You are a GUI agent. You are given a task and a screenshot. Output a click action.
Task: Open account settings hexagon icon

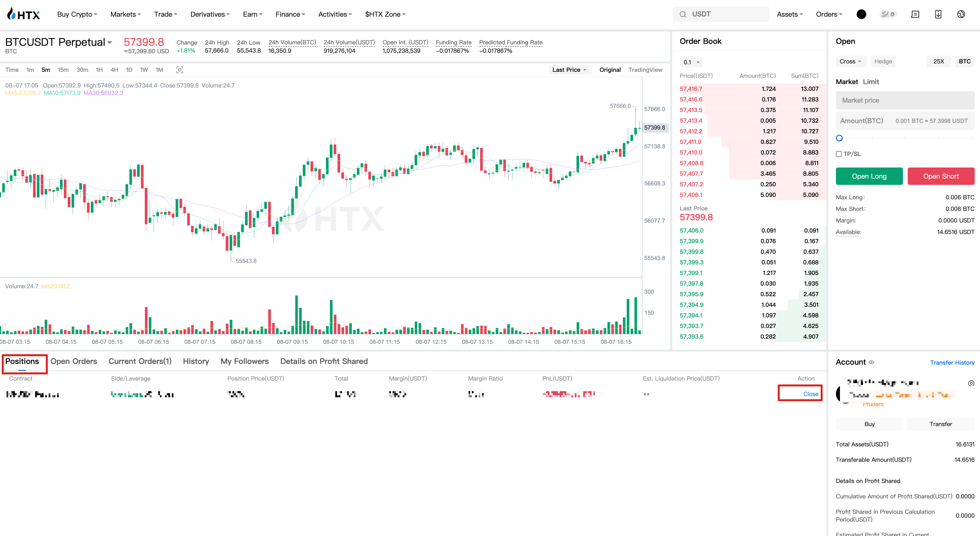[971, 383]
